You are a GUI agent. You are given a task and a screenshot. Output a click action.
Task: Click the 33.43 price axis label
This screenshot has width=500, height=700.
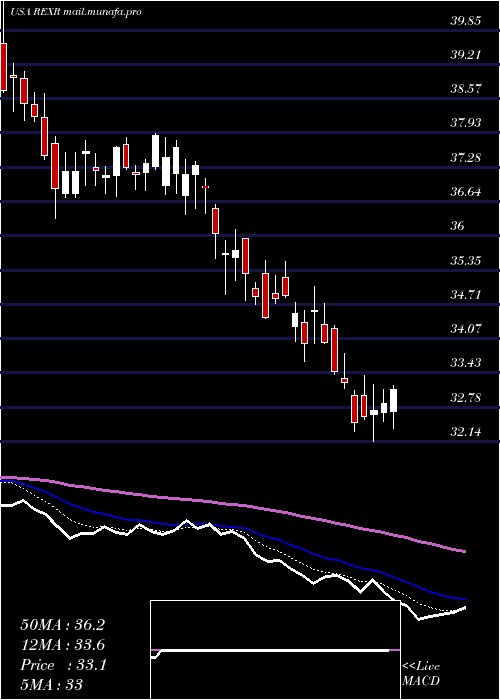465,363
